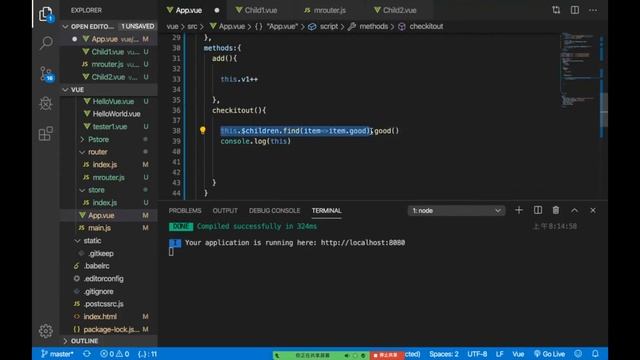Open errors and warnings count in status bar
Screen dimensions: 640x360
coord(115,354)
